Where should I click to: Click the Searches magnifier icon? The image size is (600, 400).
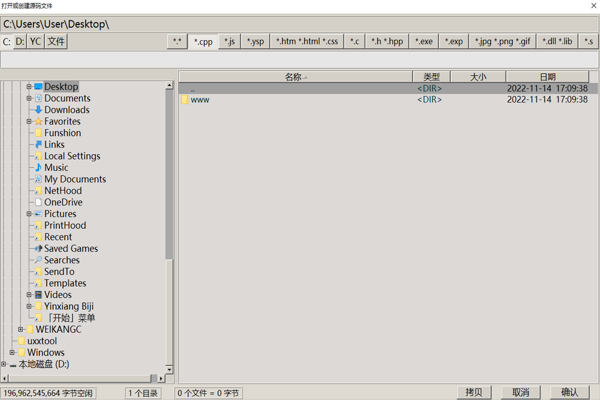pos(38,260)
